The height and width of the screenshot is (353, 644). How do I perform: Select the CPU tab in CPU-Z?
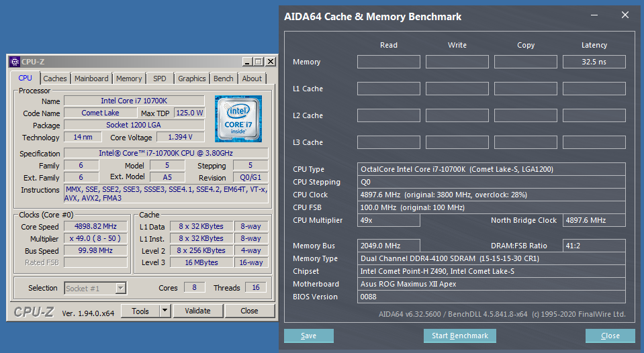[x=25, y=78]
